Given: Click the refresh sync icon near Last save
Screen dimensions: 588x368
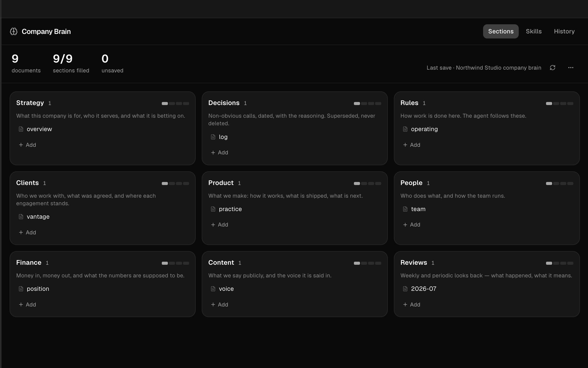Looking at the screenshot, I should (x=553, y=68).
